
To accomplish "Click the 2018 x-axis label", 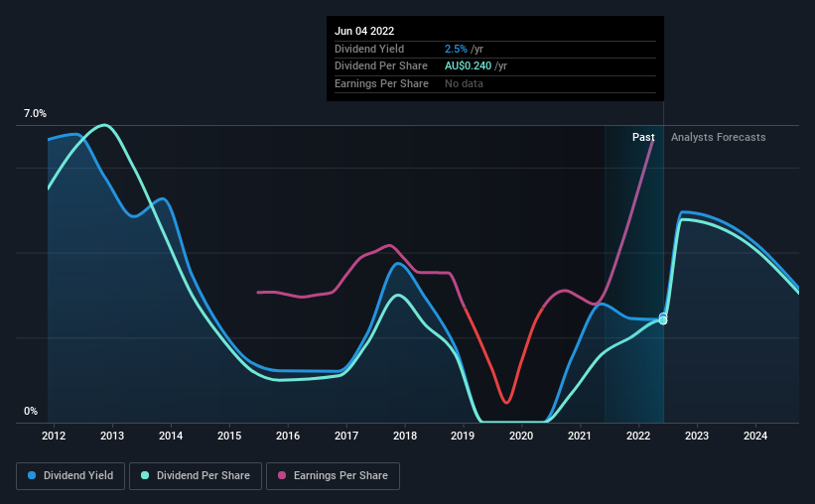I will click(x=405, y=436).
